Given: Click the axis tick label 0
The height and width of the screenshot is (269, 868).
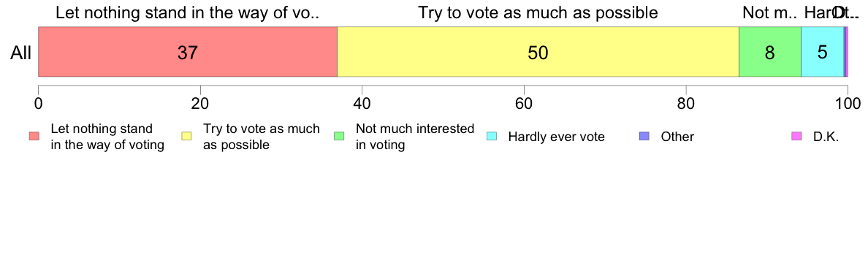Looking at the screenshot, I should 38,103.
